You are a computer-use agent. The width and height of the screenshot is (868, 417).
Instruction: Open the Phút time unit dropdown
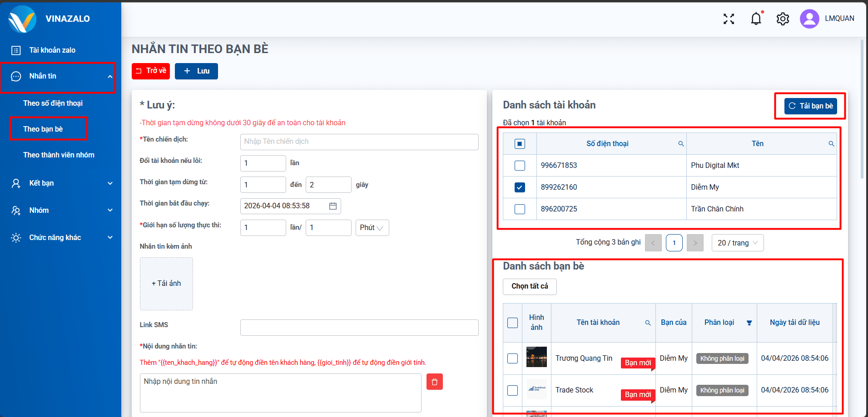(372, 228)
